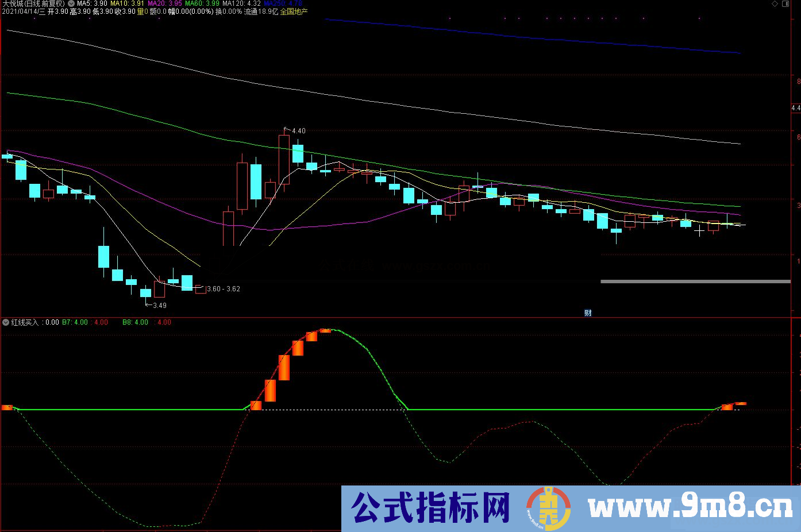Click the gray horizontal slider bar on the chart
The image size is (801, 532).
pyautogui.click(x=695, y=281)
